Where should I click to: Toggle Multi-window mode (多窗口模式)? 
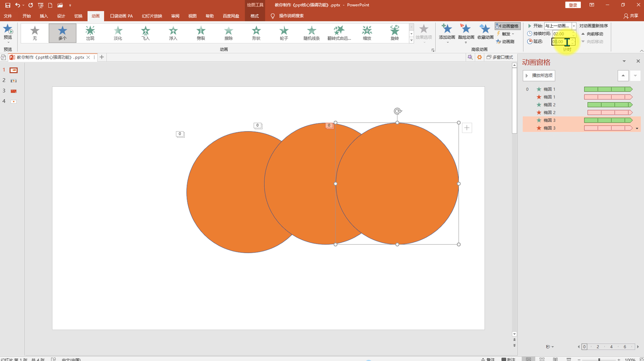tap(500, 57)
